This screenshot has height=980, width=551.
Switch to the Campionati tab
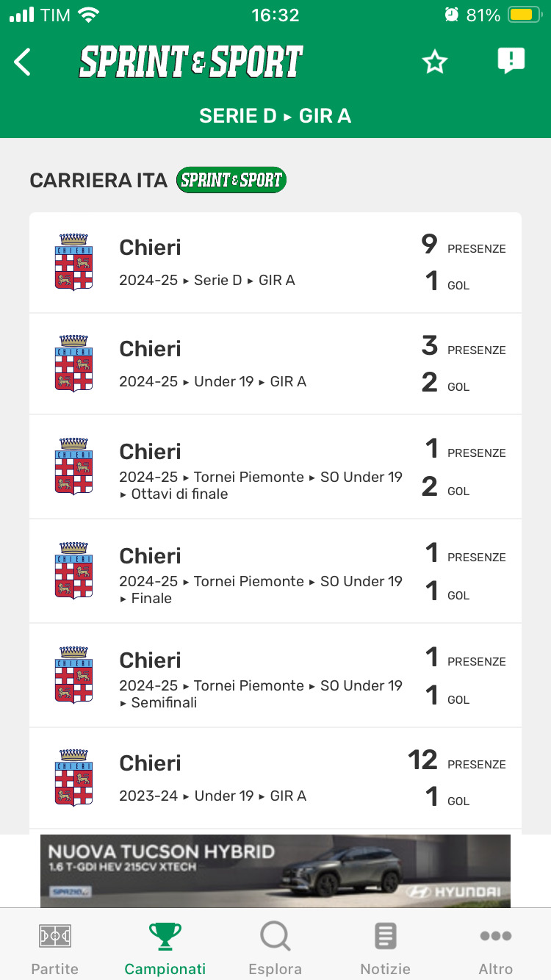165,948
